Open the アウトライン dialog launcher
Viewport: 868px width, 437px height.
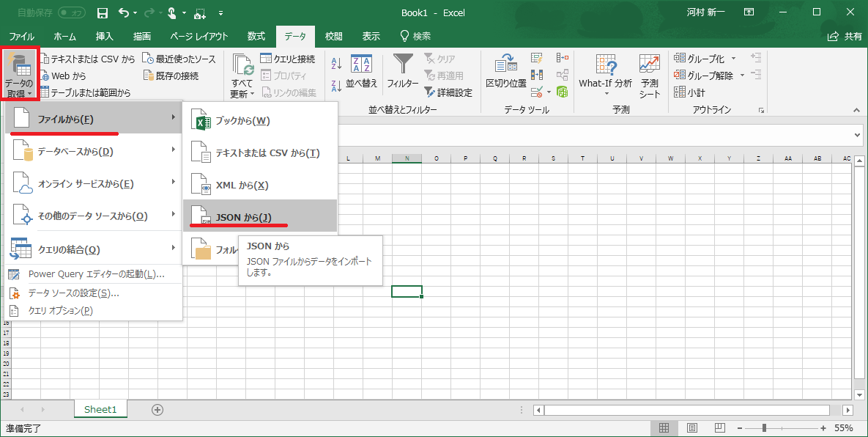point(762,110)
